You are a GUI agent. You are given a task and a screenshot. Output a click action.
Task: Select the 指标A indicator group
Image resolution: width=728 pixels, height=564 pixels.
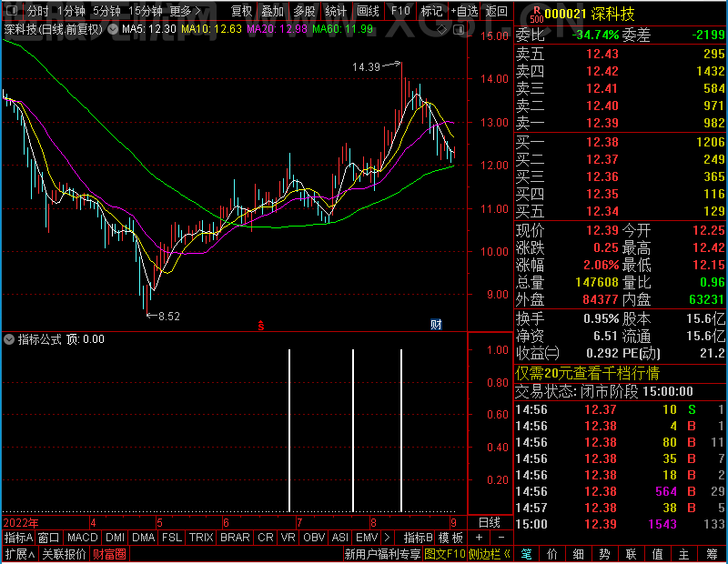(18, 538)
